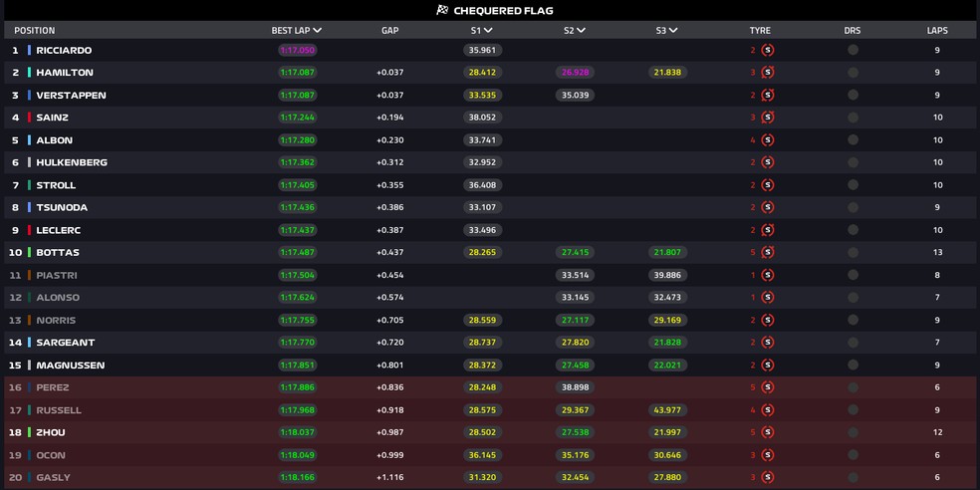980x490 pixels.
Task: Click Zhou's soft tyre icon
Action: [x=768, y=432]
